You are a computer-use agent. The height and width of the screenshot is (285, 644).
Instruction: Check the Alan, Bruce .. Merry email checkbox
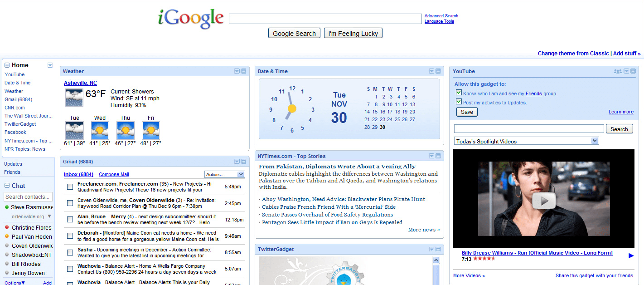tap(70, 219)
